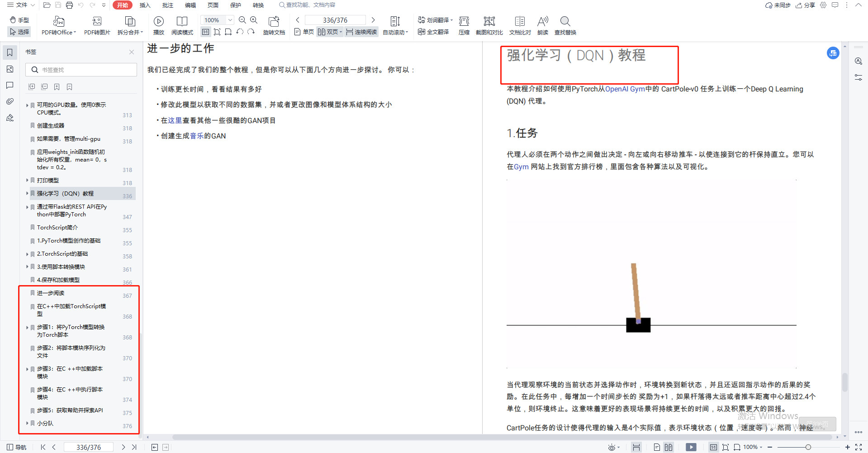Image resolution: width=868 pixels, height=453 pixels.
Task: Open the attachments paperclip panel
Action: tap(10, 102)
